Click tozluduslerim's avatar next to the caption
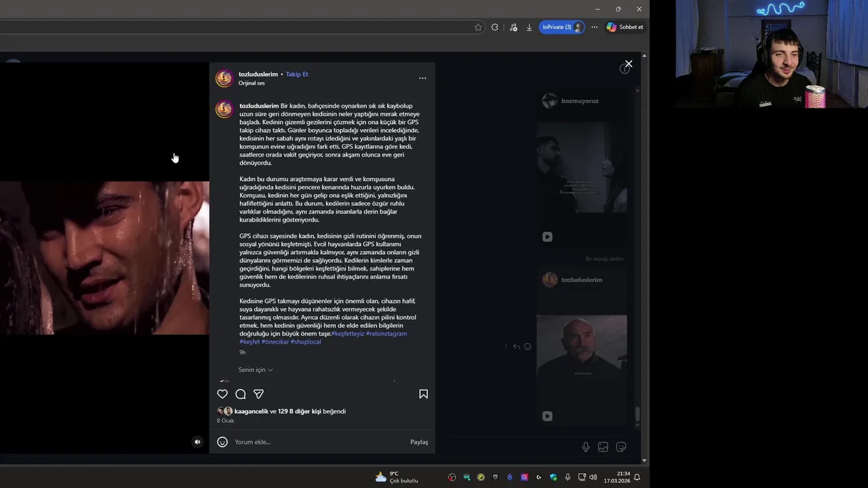868x488 pixels. click(x=224, y=109)
